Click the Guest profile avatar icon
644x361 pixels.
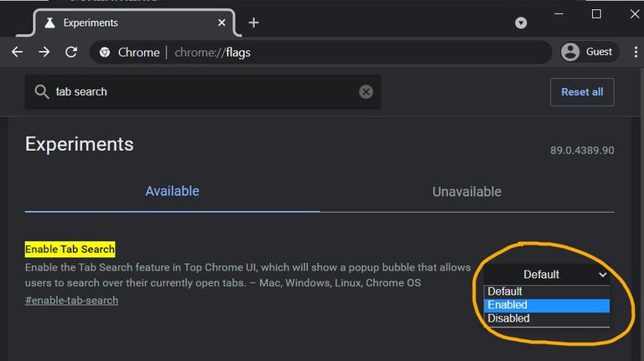[570, 52]
